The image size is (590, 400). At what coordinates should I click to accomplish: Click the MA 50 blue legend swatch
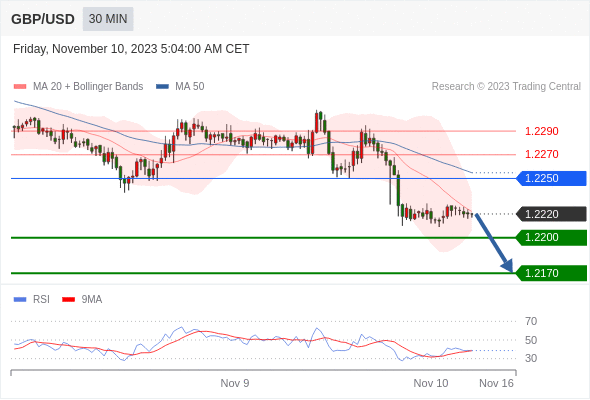(x=162, y=87)
